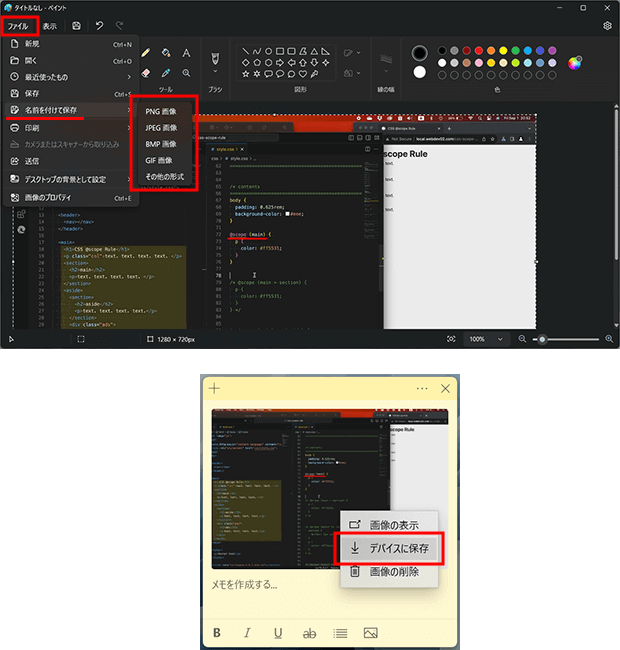
Task: Expand 名前を付けて保存 submenu
Action: [71, 110]
